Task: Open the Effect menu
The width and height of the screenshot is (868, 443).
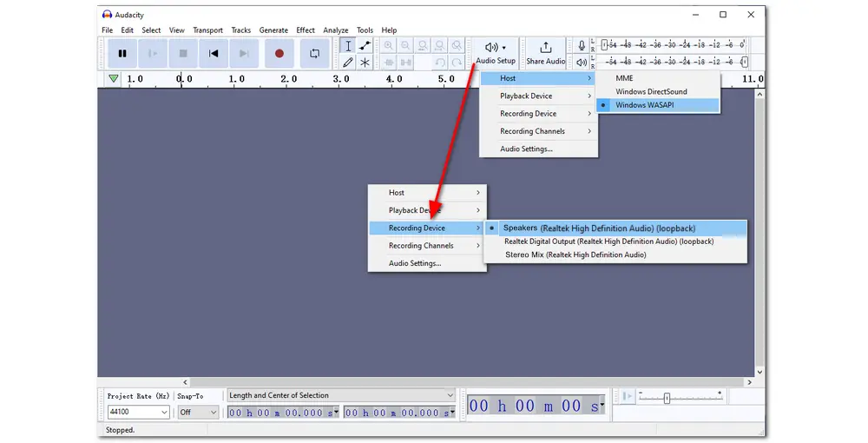Action: [x=306, y=30]
